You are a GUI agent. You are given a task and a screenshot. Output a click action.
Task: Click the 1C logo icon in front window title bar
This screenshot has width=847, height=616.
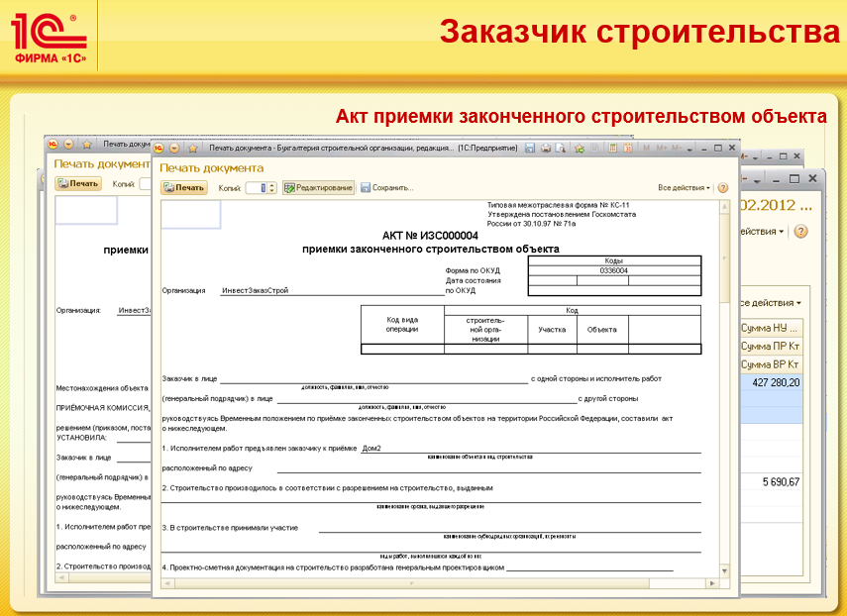point(159,148)
